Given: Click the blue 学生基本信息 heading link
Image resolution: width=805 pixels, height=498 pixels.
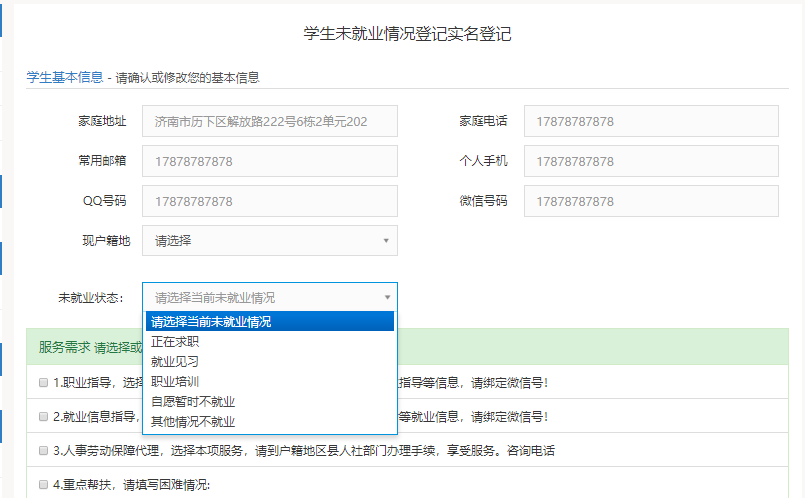Looking at the screenshot, I should point(64,77).
